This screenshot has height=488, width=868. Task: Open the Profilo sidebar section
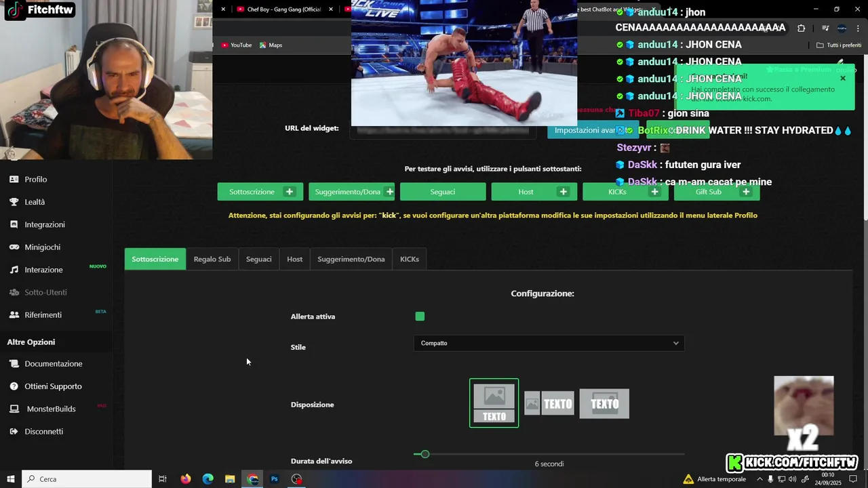pyautogui.click(x=35, y=180)
